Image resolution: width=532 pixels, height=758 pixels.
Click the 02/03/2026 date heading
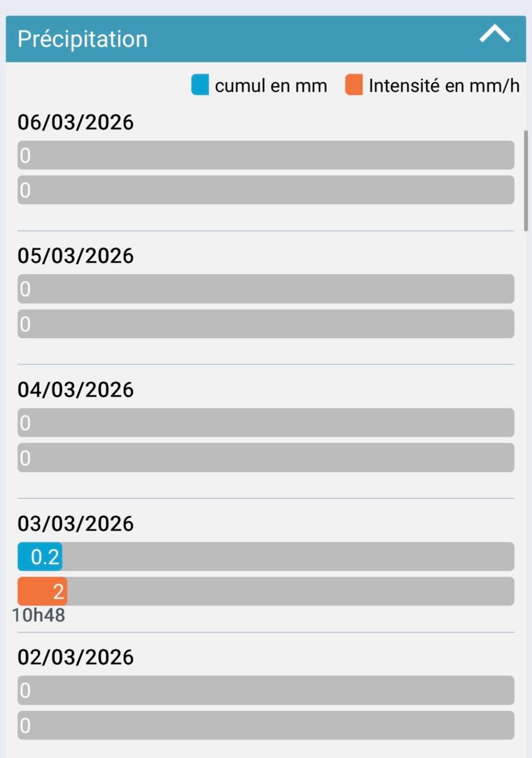pyautogui.click(x=76, y=658)
